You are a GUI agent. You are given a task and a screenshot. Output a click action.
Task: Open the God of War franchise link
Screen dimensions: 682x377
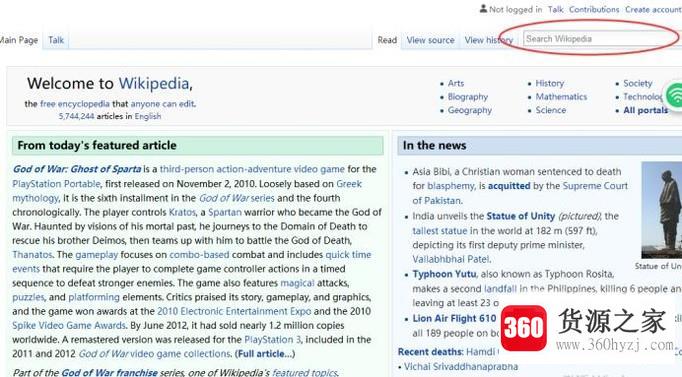[x=109, y=373]
